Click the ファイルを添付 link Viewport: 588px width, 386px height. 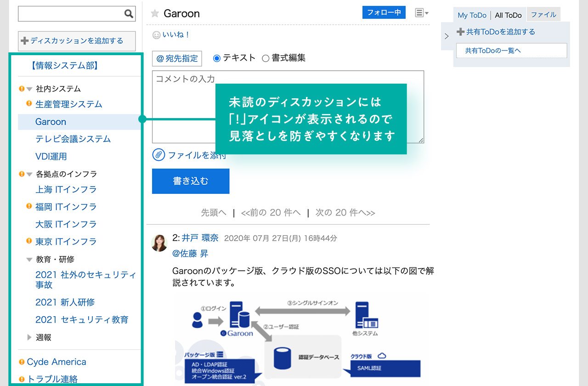tap(197, 155)
